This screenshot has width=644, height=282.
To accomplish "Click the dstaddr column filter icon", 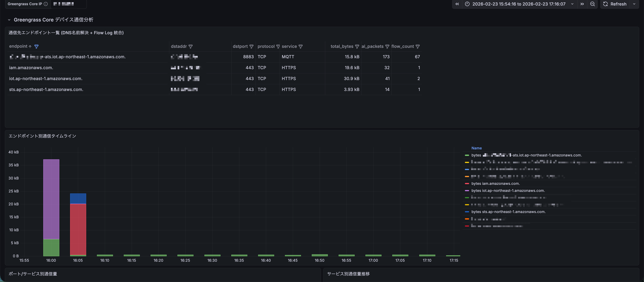I will (191, 46).
